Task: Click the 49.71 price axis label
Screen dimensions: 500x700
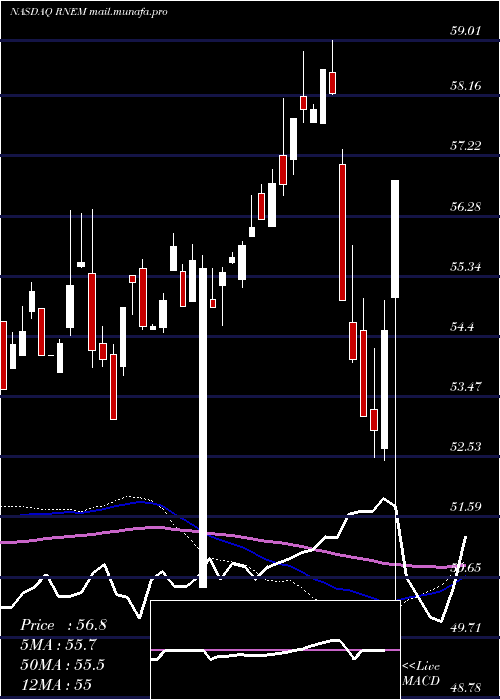Action: click(x=465, y=628)
